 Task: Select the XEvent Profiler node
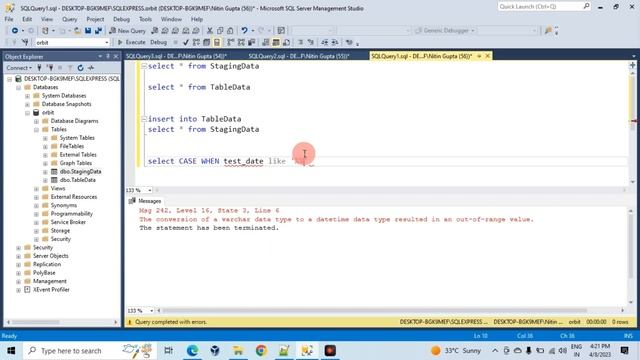pos(51,290)
